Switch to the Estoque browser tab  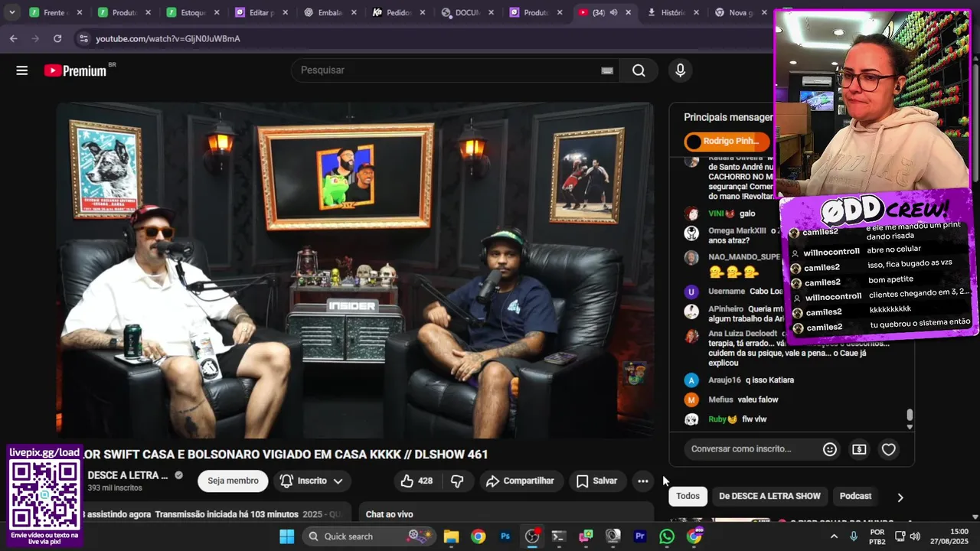[x=194, y=12]
